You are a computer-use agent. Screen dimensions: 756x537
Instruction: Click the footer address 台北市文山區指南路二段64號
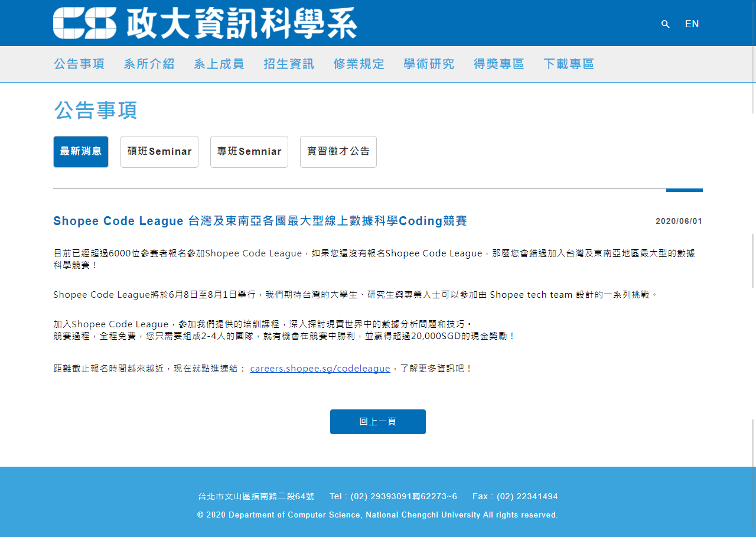[x=256, y=496]
